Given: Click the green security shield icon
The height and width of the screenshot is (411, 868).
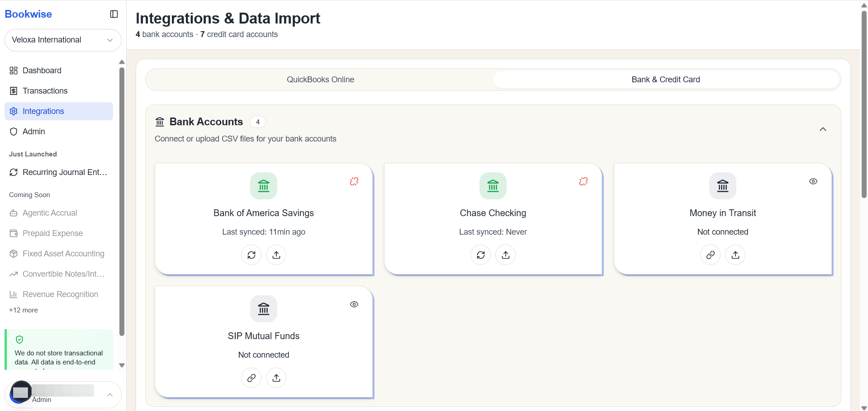Looking at the screenshot, I should (19, 340).
